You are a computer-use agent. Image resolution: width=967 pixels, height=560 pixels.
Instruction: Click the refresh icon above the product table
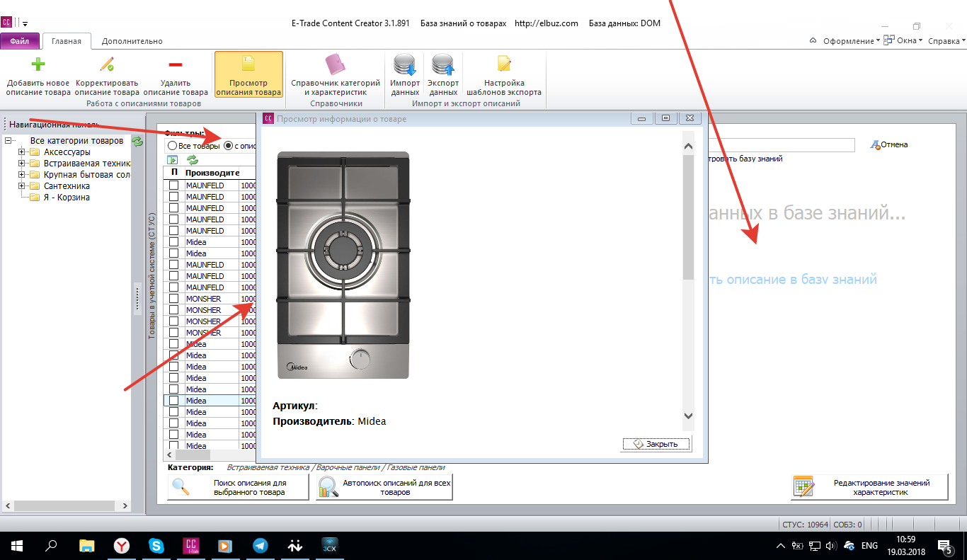click(x=193, y=161)
